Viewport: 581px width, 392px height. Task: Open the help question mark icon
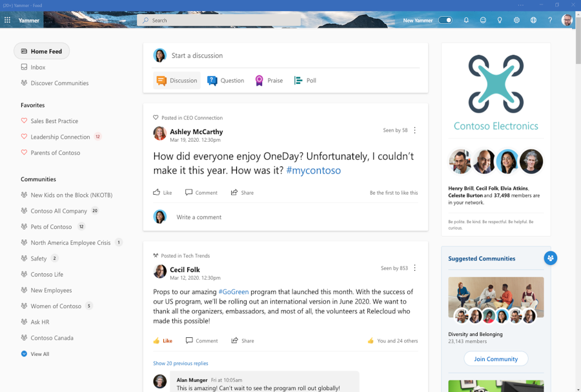click(550, 20)
